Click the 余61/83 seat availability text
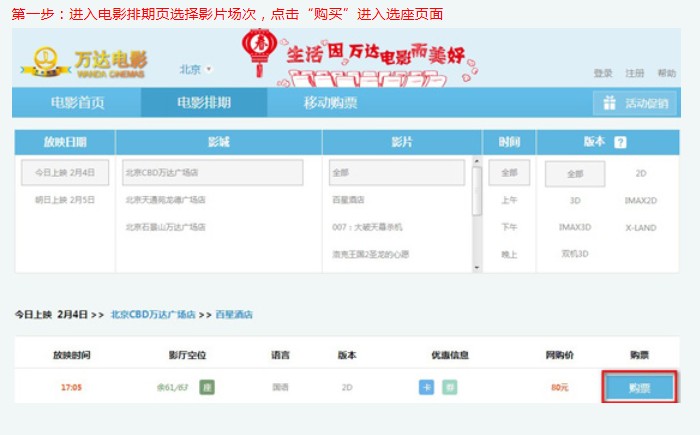This screenshot has height=435, width=700. [172, 387]
